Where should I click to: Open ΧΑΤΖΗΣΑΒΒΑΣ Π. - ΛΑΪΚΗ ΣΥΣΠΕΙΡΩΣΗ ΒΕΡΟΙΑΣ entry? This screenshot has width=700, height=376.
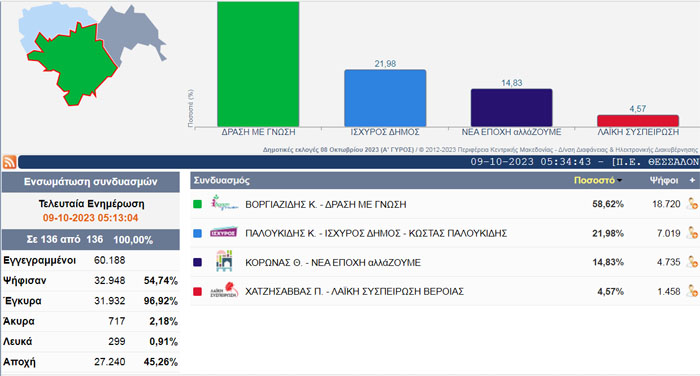(x=354, y=292)
